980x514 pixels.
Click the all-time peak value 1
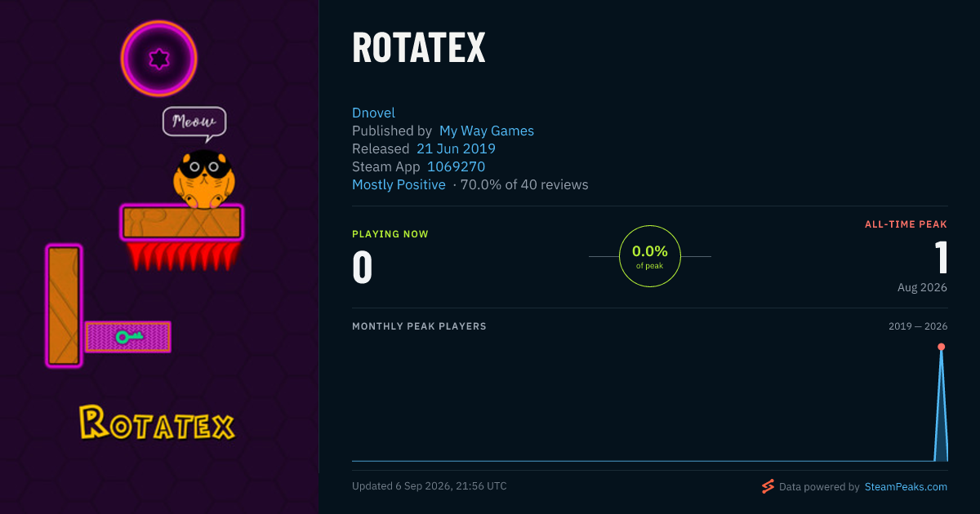point(942,257)
